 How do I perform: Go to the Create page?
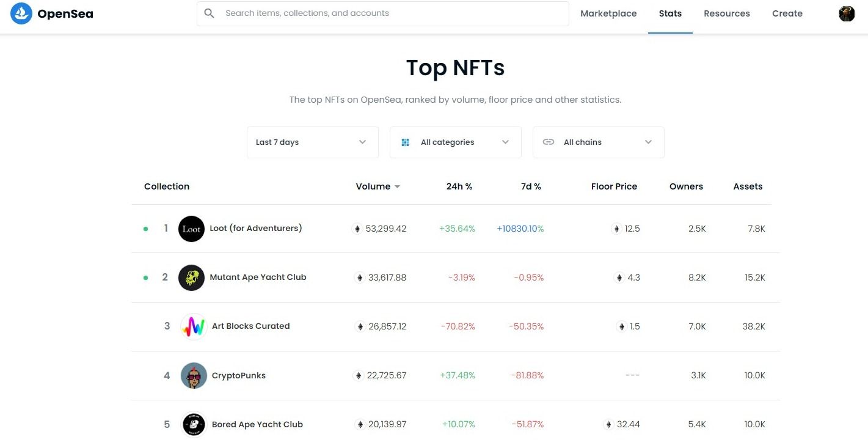[787, 13]
